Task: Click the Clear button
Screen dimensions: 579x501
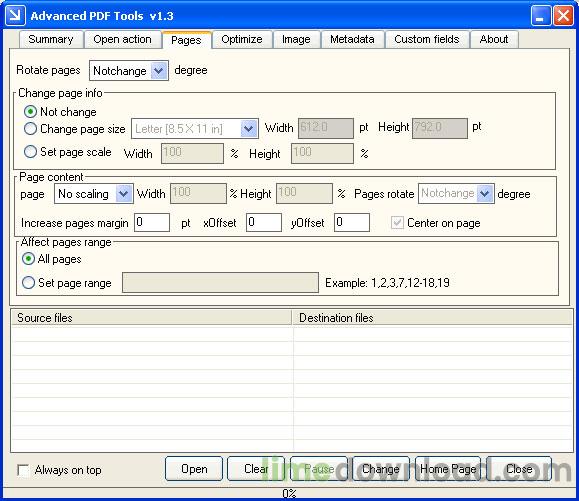Action: coord(256,469)
